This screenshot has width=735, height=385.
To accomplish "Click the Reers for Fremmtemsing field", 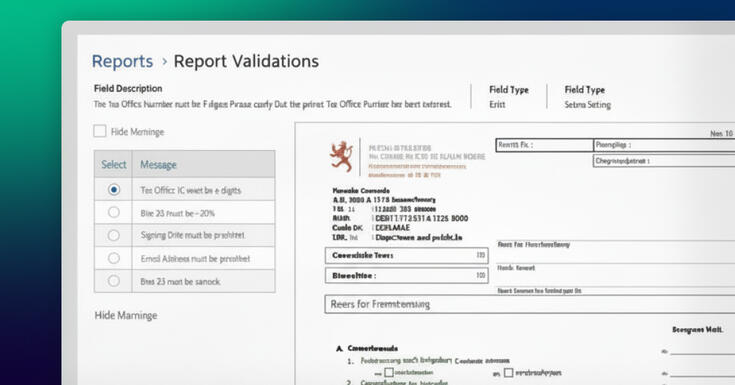I will 530,304.
